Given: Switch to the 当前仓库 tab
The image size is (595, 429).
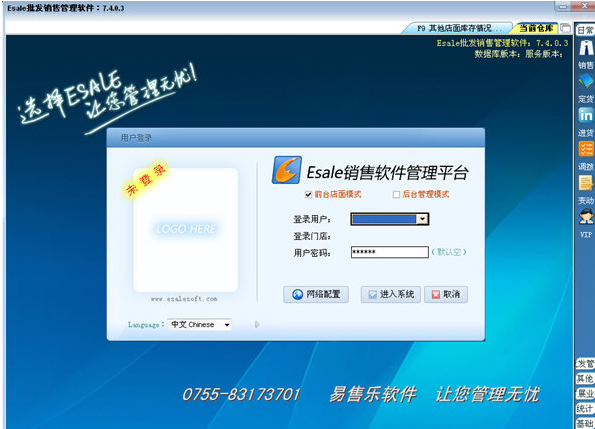Looking at the screenshot, I should click(536, 28).
